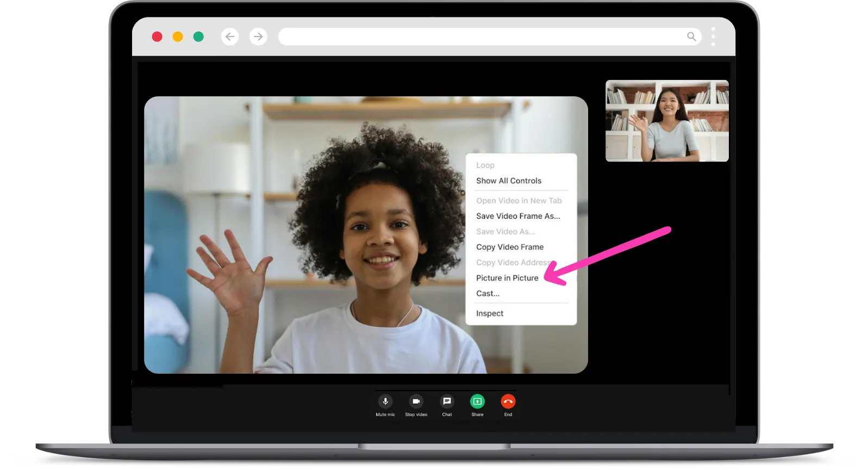Viewport: 868px width, 470px height.
Task: Stop video with the camera icon
Action: [x=416, y=401]
